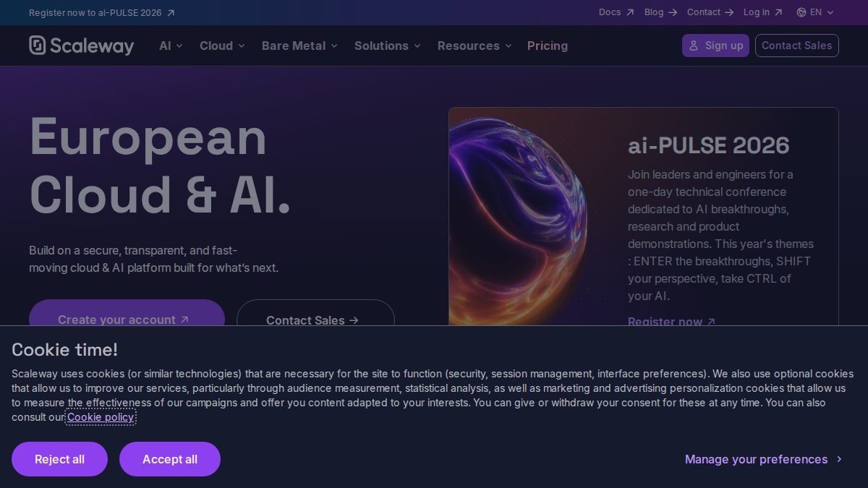Expand the Resources menu
Image resolution: width=868 pixels, height=488 pixels.
[475, 46]
